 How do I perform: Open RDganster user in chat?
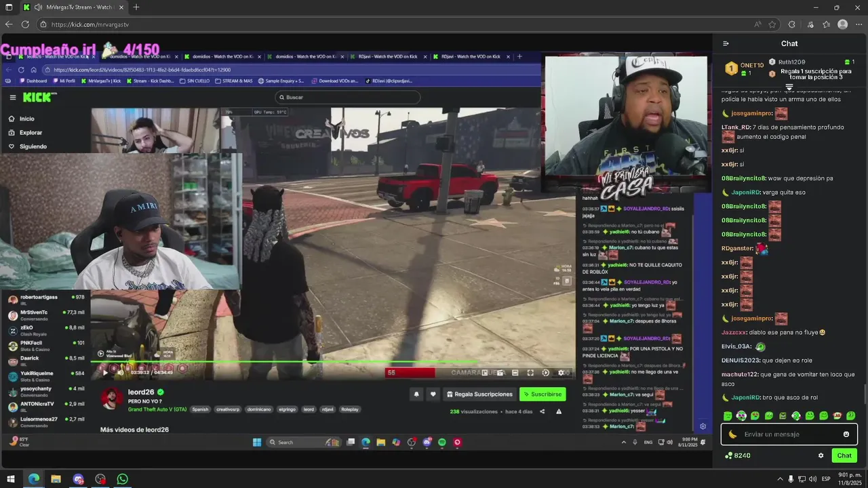(x=737, y=248)
